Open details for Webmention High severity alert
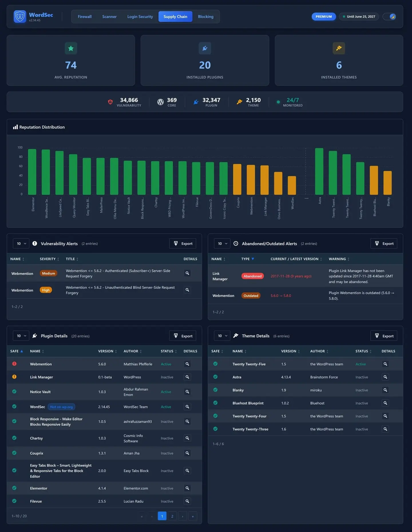The height and width of the screenshot is (532, 412). (x=187, y=290)
